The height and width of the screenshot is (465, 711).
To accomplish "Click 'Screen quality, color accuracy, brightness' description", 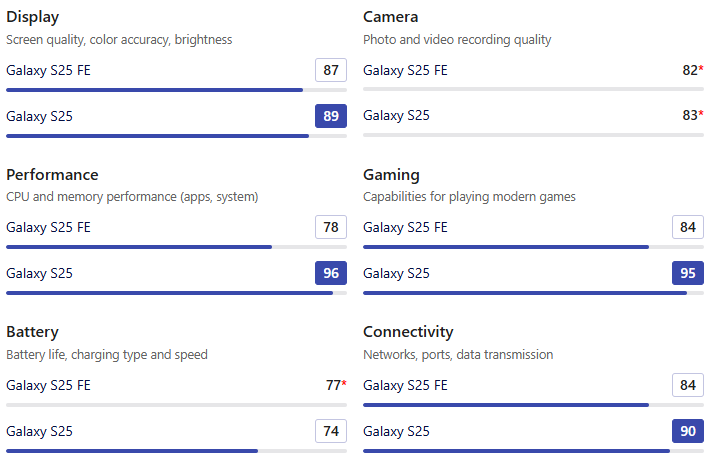I will [119, 40].
